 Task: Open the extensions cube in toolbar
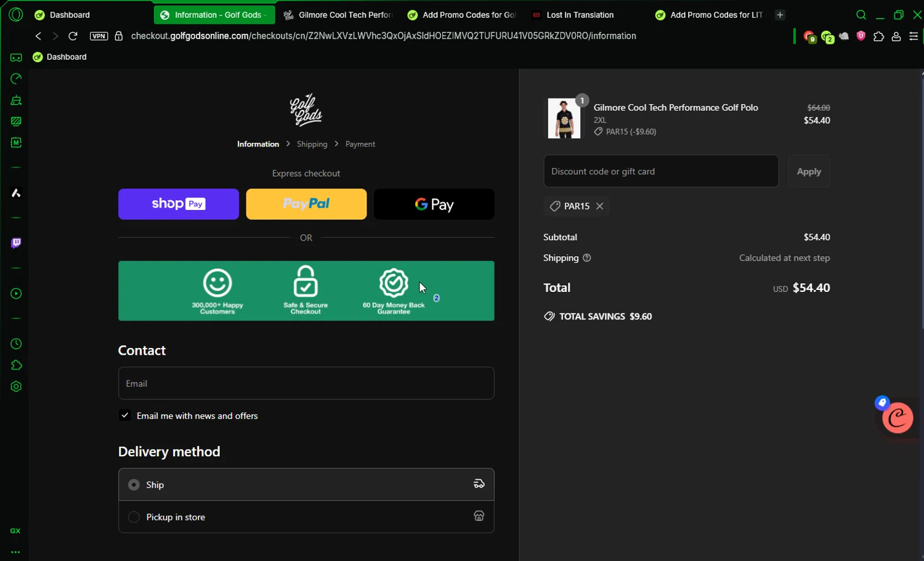pos(878,36)
